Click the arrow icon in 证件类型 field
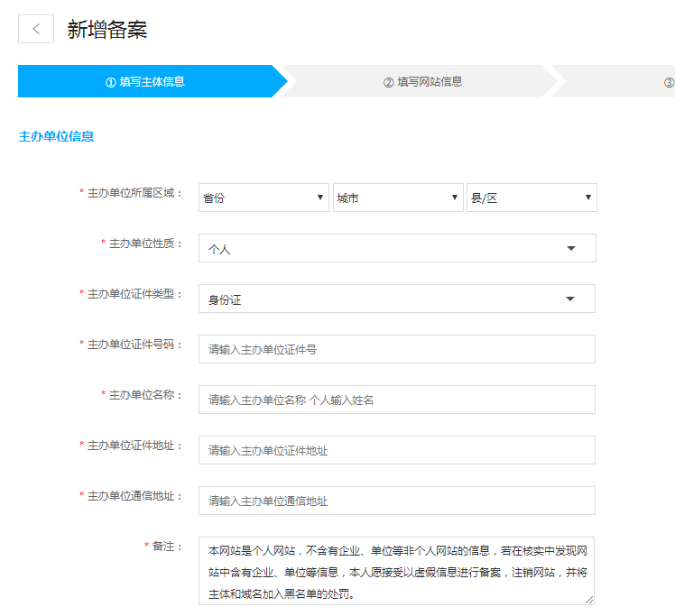This screenshot has height=616, width=675. coord(570,299)
